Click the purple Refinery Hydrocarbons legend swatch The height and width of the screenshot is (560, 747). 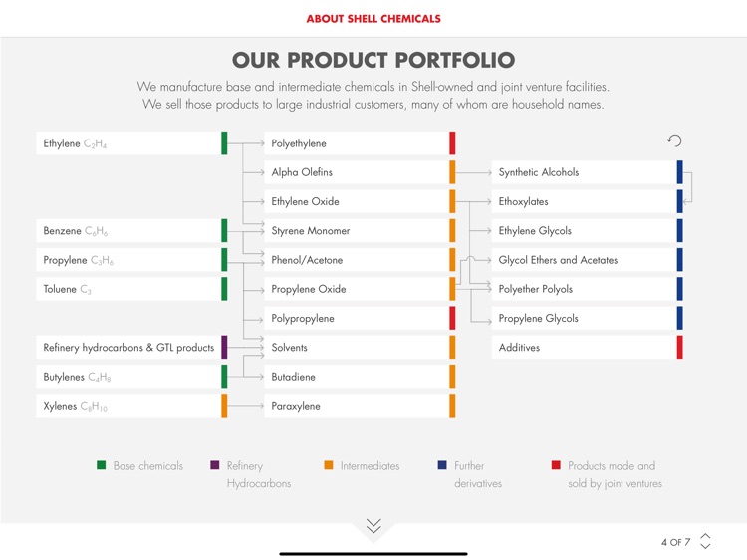215,465
